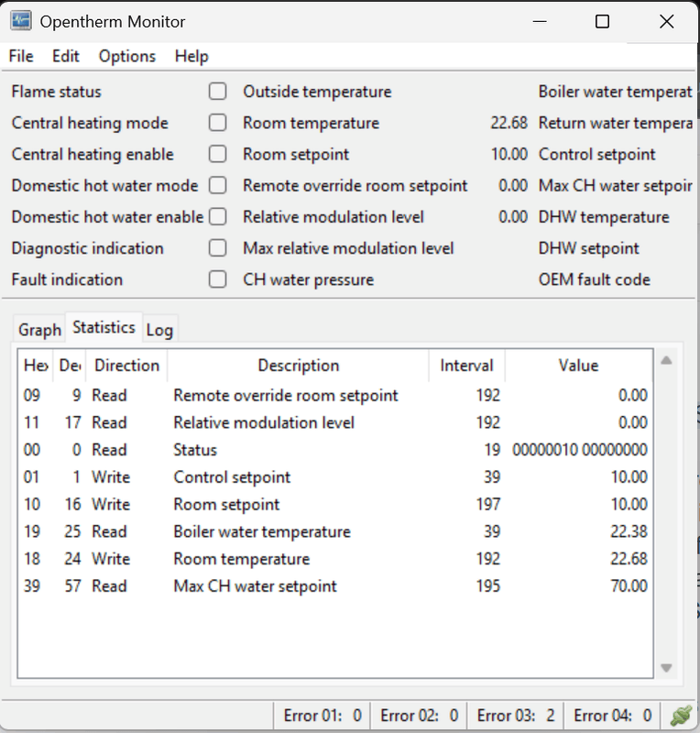700x733 pixels.
Task: Click the 70.00 value cell
Action: point(629,585)
